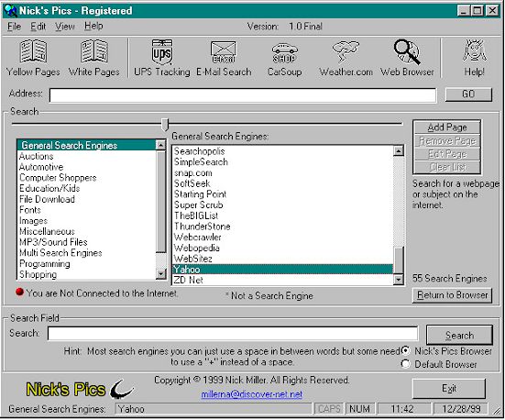Launch UPS Tracking

(162, 58)
